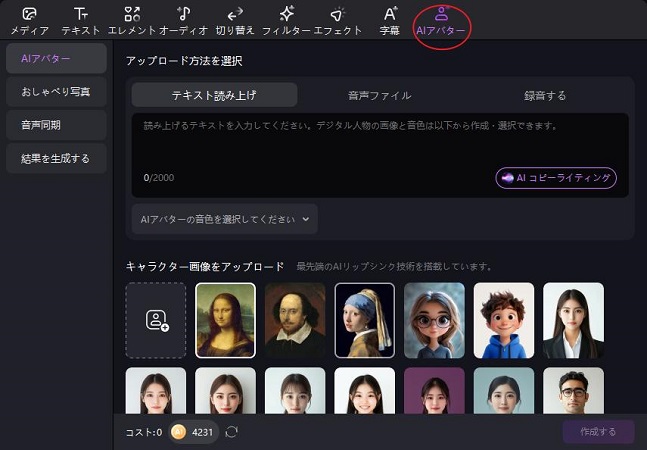
Task: Click the 0/2000 character counter
Action: point(159,178)
